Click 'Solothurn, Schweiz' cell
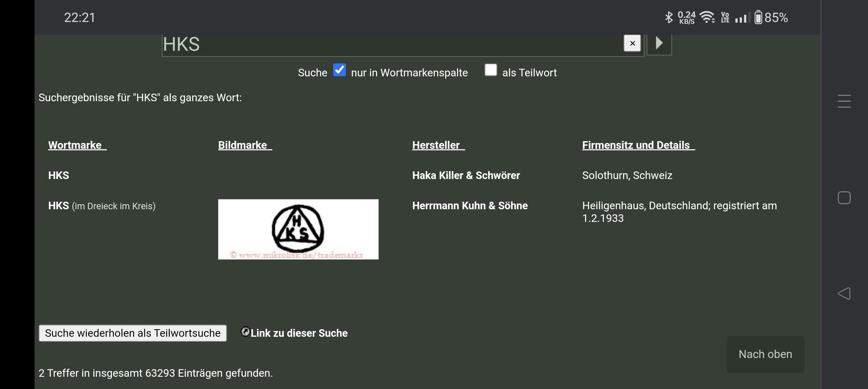 point(627,175)
